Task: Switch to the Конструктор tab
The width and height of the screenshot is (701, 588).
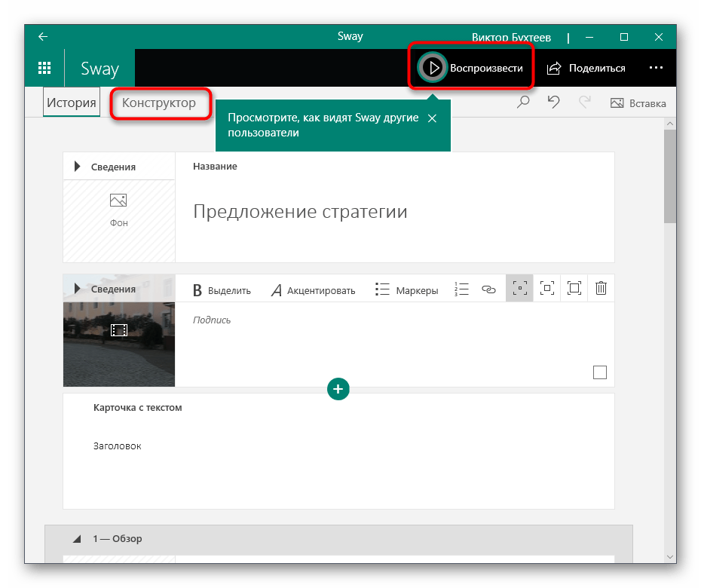Action: click(159, 103)
